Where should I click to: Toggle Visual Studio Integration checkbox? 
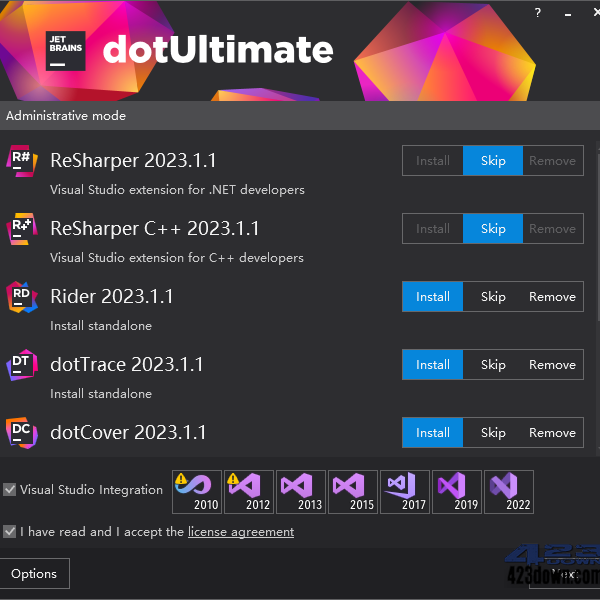[x=10, y=489]
